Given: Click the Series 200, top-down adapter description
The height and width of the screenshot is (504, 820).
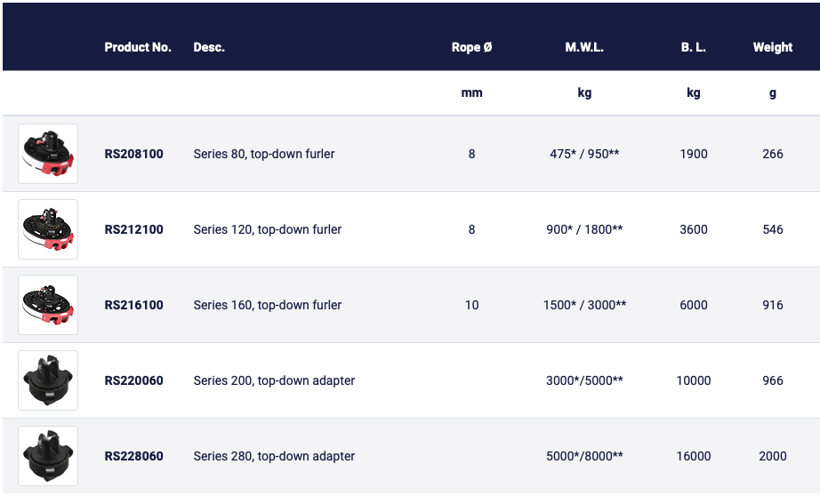Looking at the screenshot, I should click(274, 380).
